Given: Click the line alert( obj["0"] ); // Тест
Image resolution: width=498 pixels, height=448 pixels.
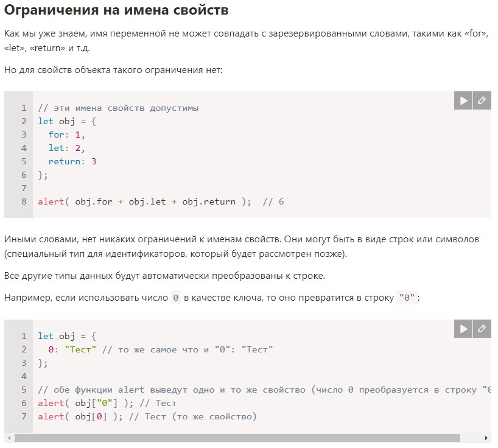Looking at the screenshot, I should pos(107,403).
